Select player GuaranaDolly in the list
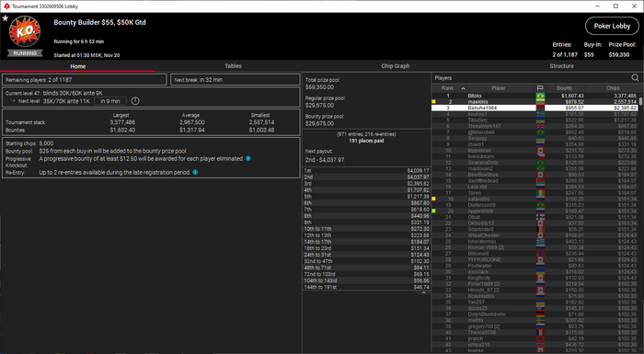The width and height of the screenshot is (644, 354). pos(535,163)
